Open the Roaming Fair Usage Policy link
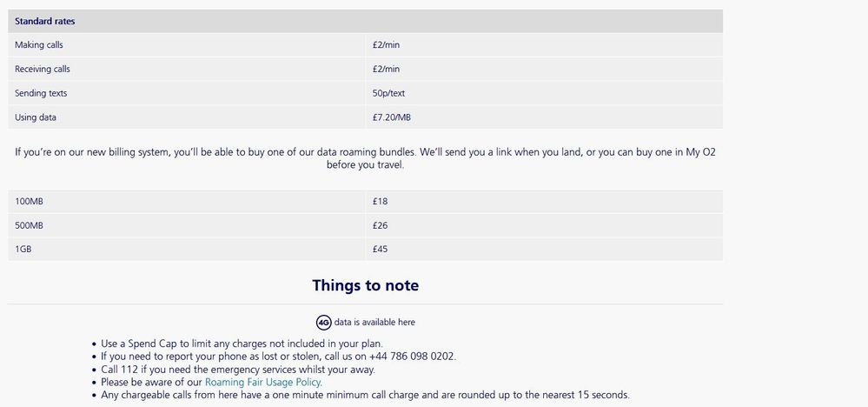This screenshot has height=407, width=868. pyautogui.click(x=263, y=382)
